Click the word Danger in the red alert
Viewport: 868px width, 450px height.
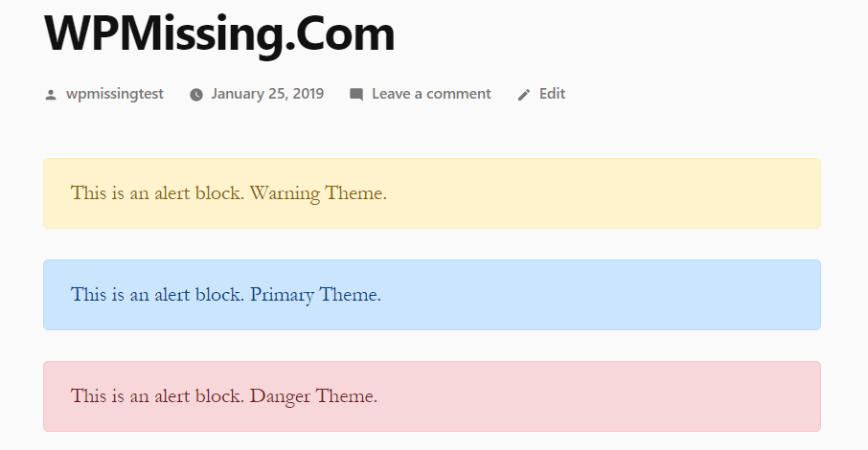[x=282, y=396]
